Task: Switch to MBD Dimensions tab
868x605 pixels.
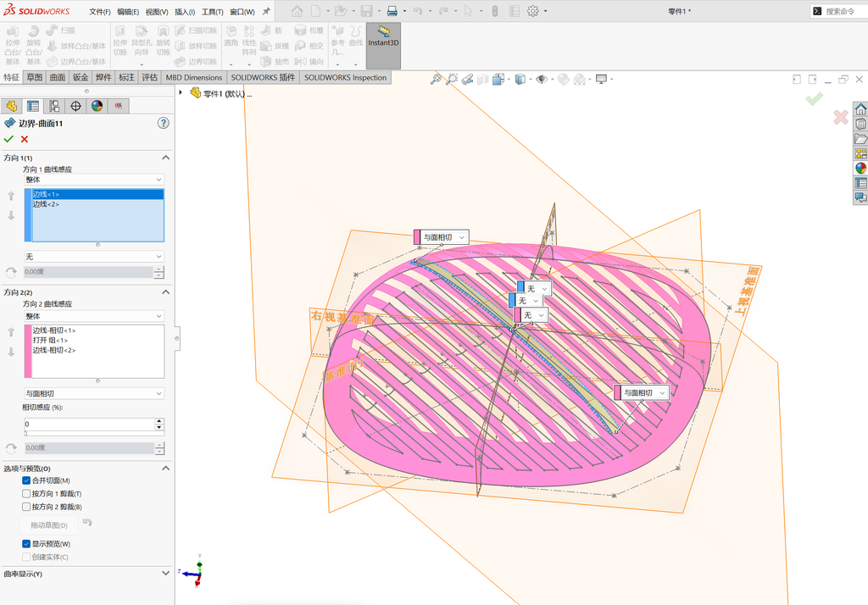Action: tap(194, 77)
